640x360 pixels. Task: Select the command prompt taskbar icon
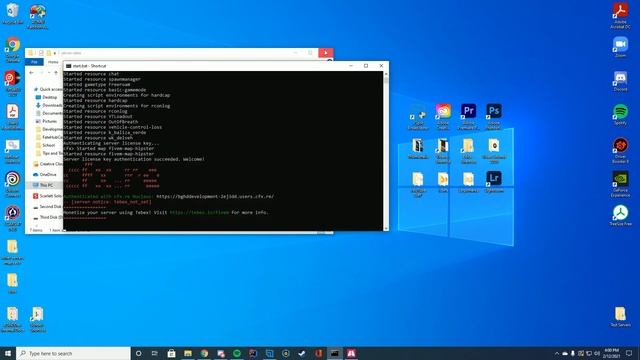pyautogui.click(x=335, y=353)
